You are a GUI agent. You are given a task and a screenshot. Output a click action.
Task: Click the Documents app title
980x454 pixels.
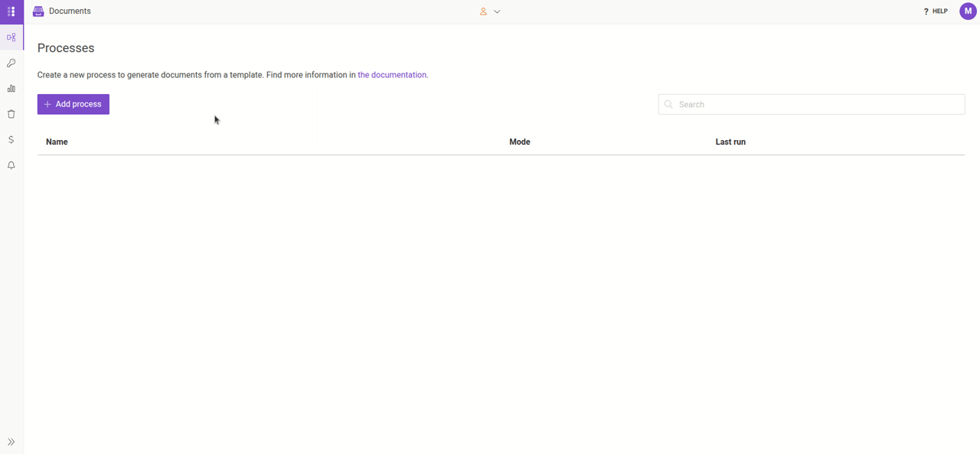coord(70,11)
